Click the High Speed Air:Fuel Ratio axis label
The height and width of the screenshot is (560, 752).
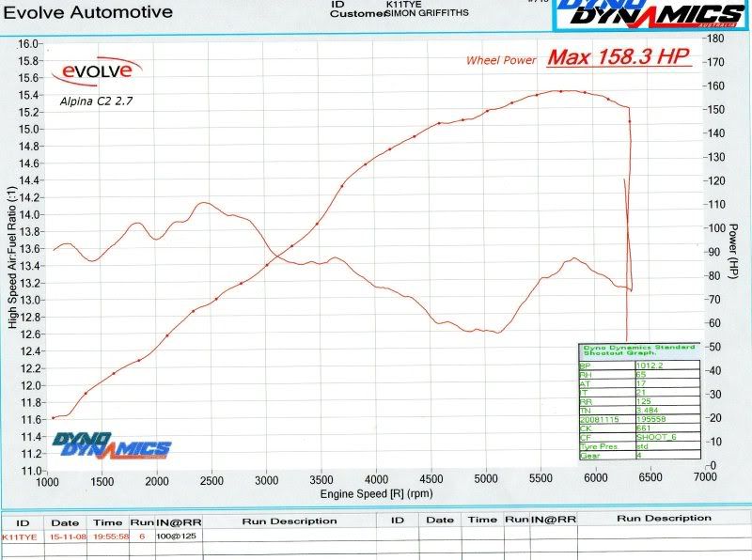click(13, 257)
